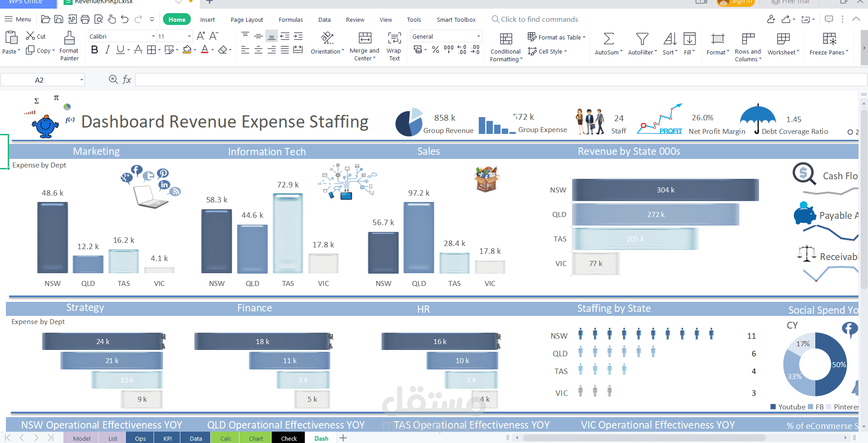Click the Copy button

[40, 50]
